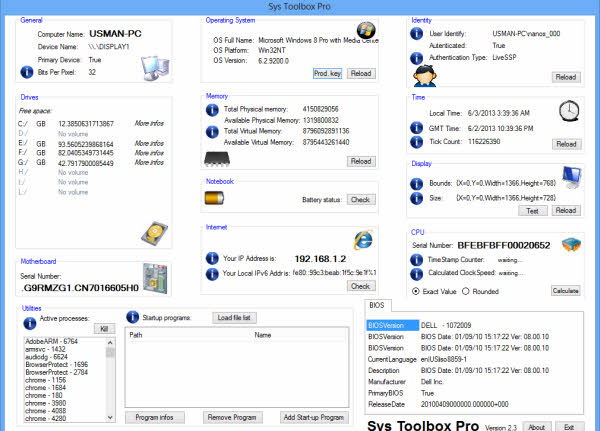Click the motherboard icon
Image resolution: width=600 pixels, height=431 pixels.
point(155,278)
